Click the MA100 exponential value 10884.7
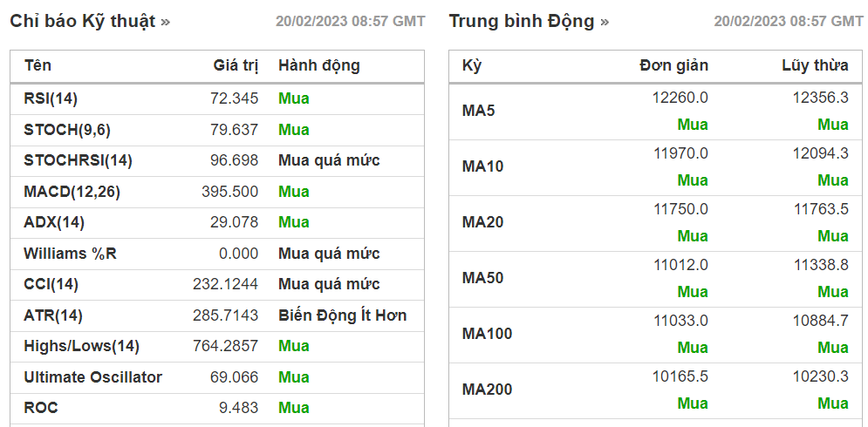The image size is (868, 427). [820, 321]
